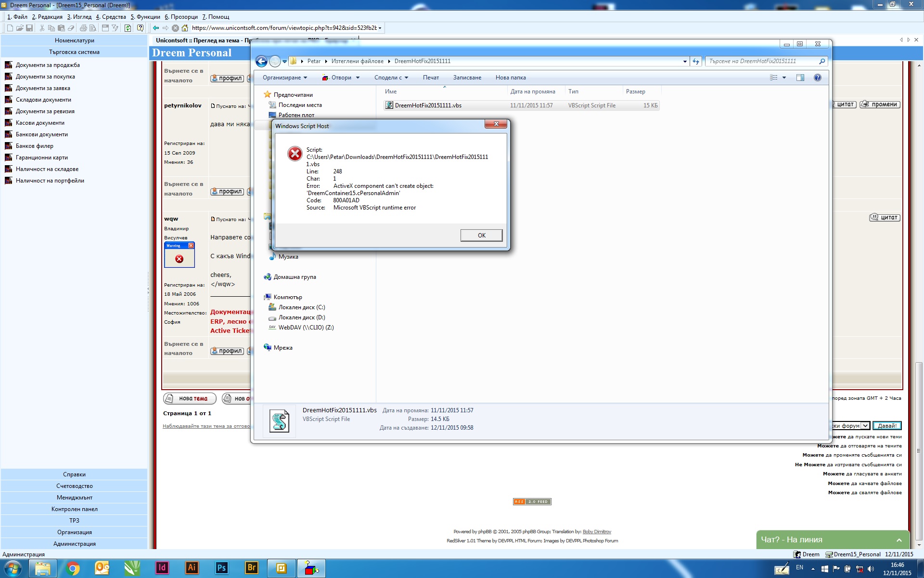Viewport: 924px width, 578px height.
Task: Expand the Организиране dropdown menu
Action: (x=284, y=78)
